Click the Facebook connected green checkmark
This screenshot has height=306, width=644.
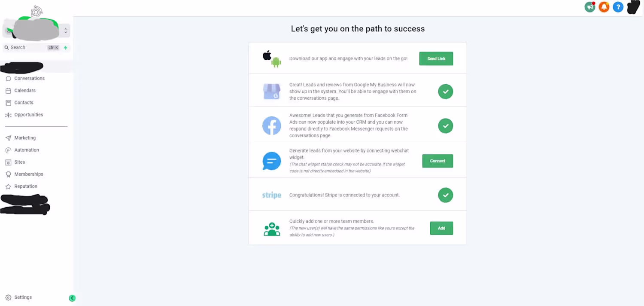[x=446, y=126]
